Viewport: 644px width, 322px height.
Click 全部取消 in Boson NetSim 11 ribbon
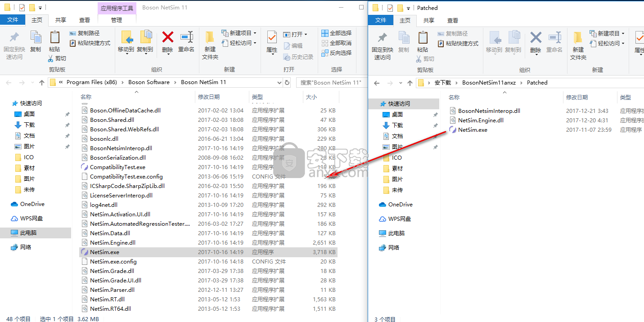(x=336, y=43)
